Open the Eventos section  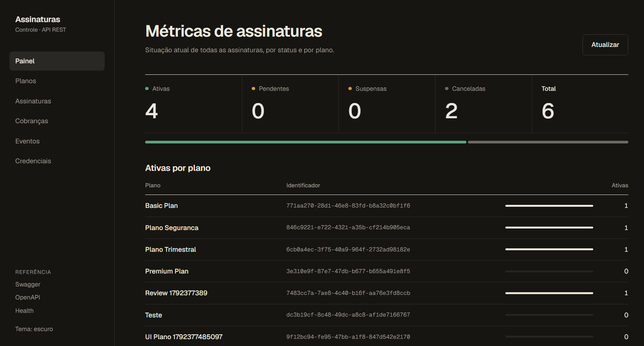pyautogui.click(x=57, y=141)
